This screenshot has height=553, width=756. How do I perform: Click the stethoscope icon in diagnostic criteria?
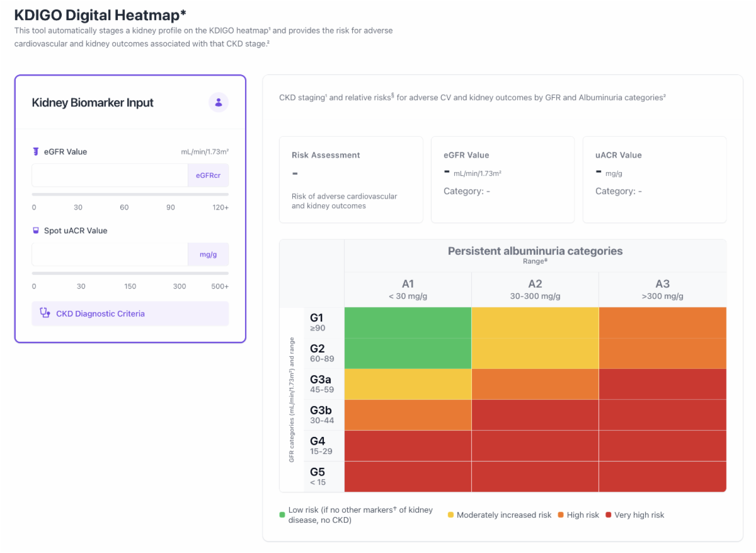tap(45, 313)
